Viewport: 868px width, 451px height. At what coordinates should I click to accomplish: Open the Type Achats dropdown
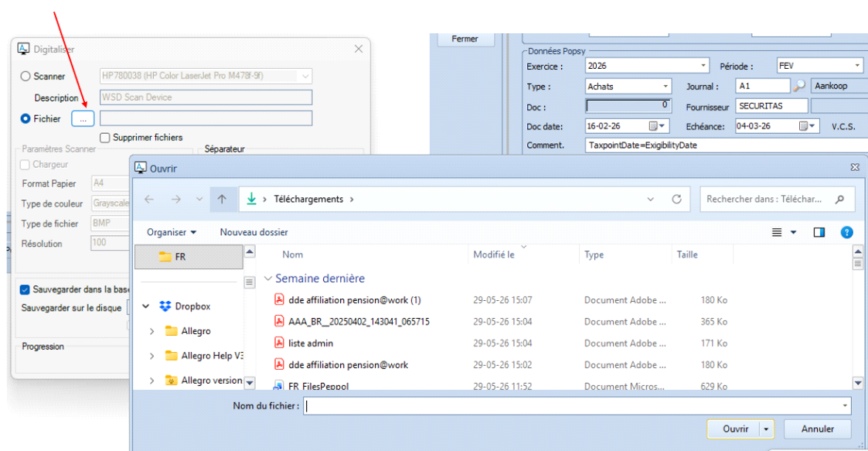665,87
